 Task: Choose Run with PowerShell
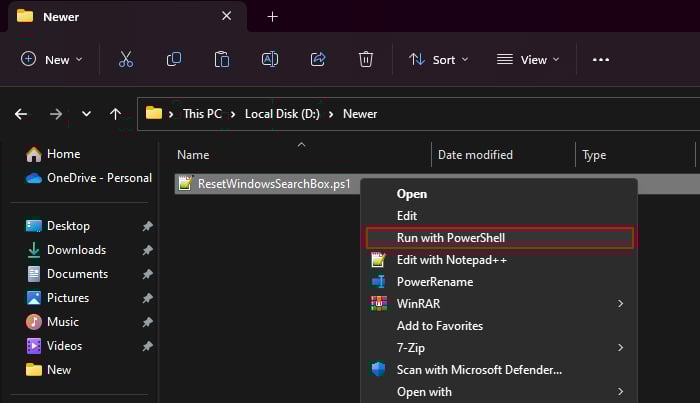[x=499, y=238]
